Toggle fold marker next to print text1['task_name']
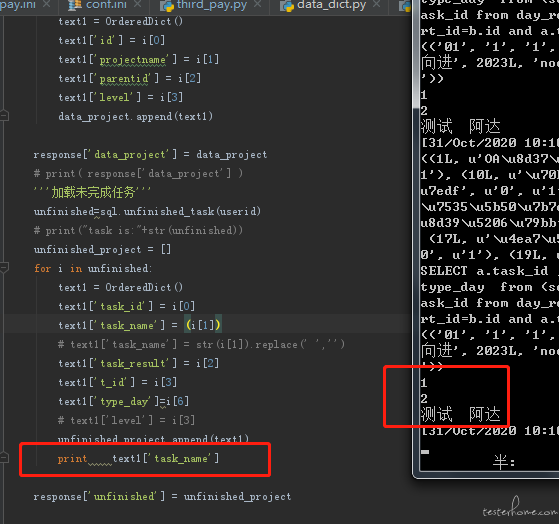559x524 pixels. [4, 457]
